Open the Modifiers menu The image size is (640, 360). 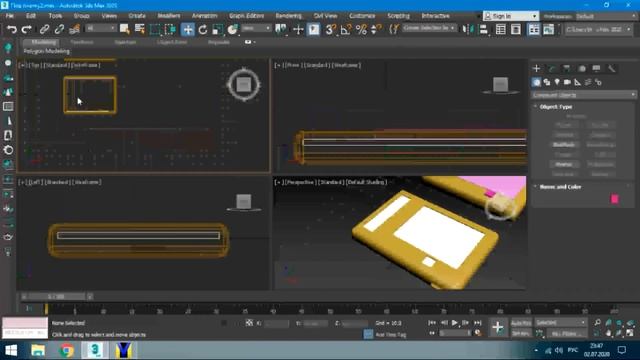point(169,16)
